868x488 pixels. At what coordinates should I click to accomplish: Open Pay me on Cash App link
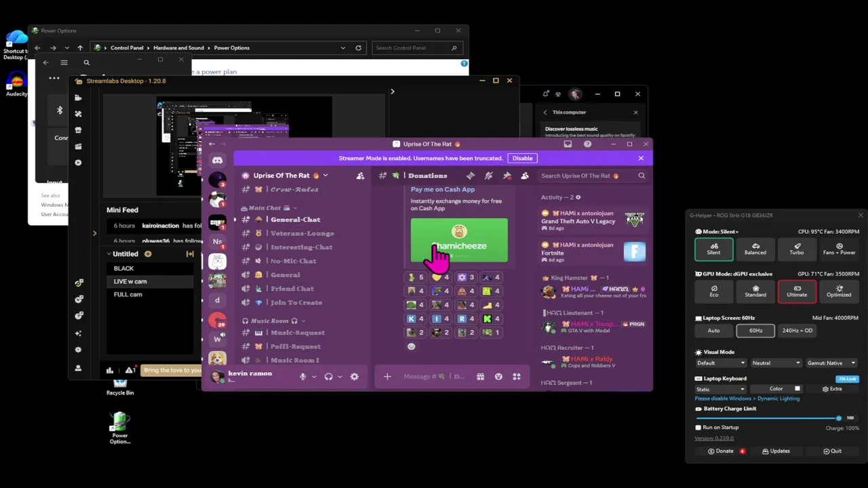point(443,189)
